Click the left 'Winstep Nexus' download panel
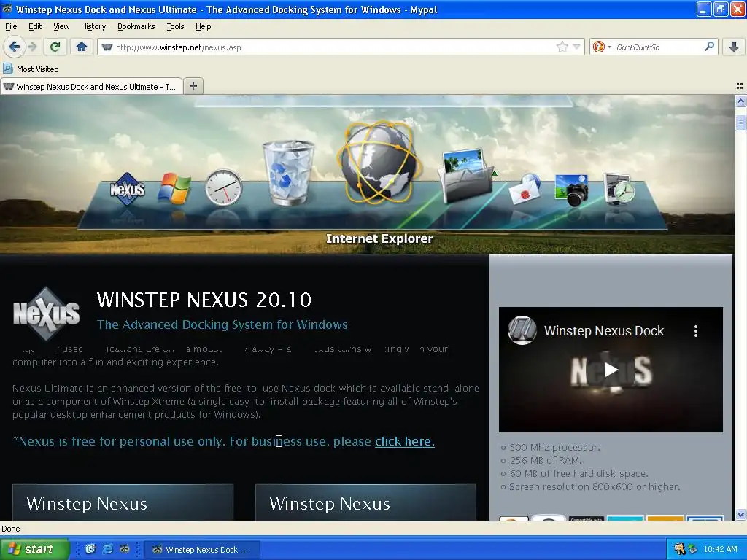The height and width of the screenshot is (560, 747). tap(123, 502)
